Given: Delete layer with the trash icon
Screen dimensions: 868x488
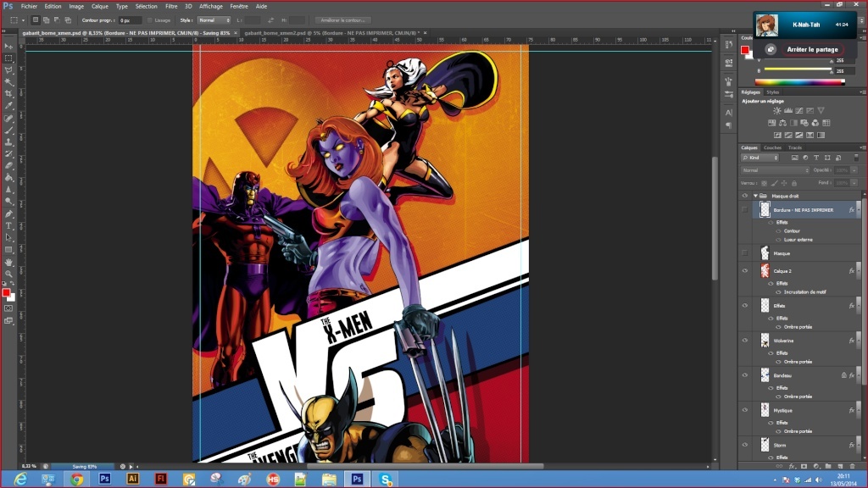Looking at the screenshot, I should coord(853,467).
